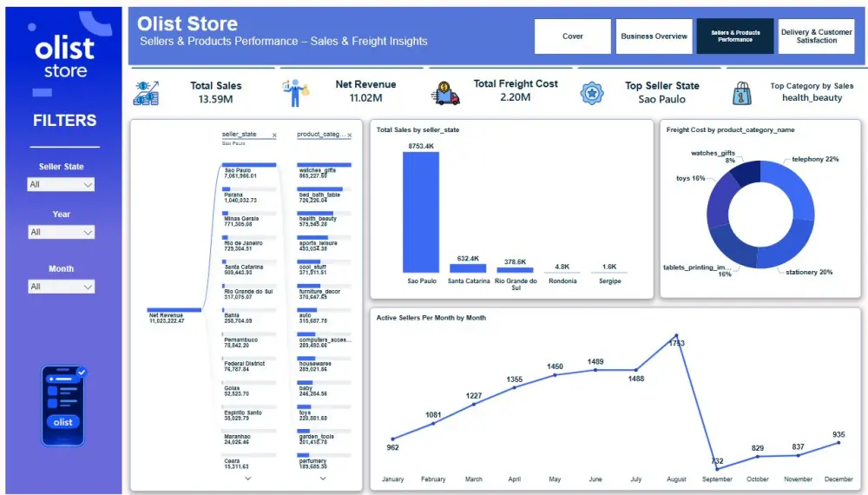
Task: Select the Sao Paulo bar in Total Sales chart
Action: (x=421, y=212)
